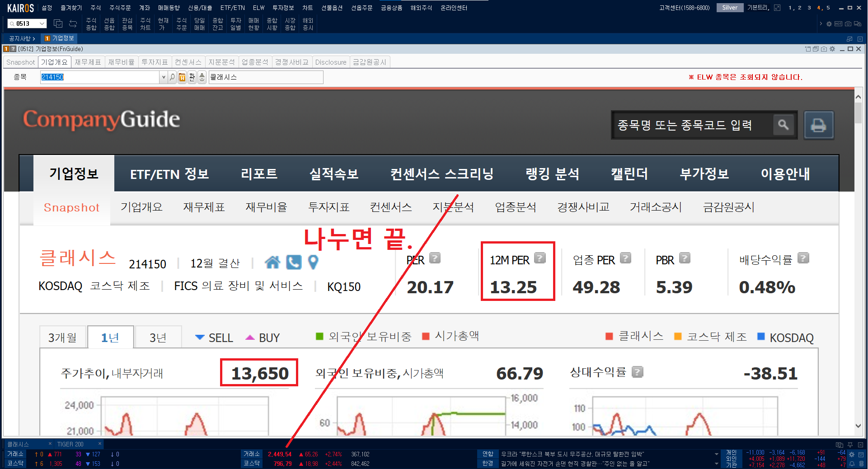
Task: Expand the 공지사항 breadcrumb arrow
Action: 34,38
